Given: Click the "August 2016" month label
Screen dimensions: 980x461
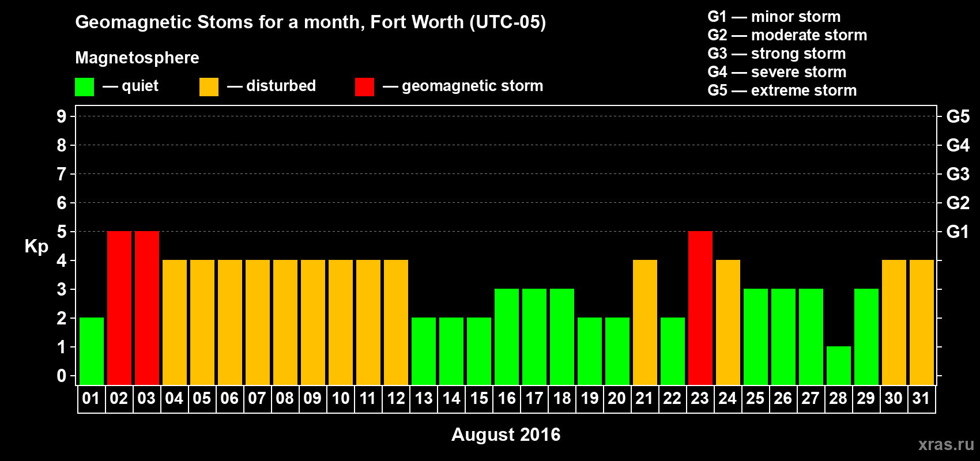Looking at the screenshot, I should tap(506, 434).
